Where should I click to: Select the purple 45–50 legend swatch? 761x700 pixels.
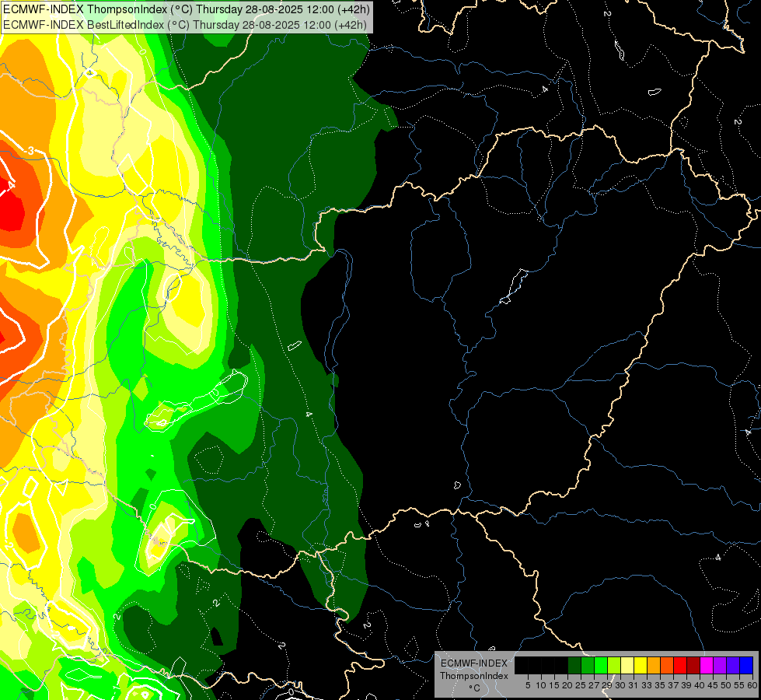(x=720, y=665)
